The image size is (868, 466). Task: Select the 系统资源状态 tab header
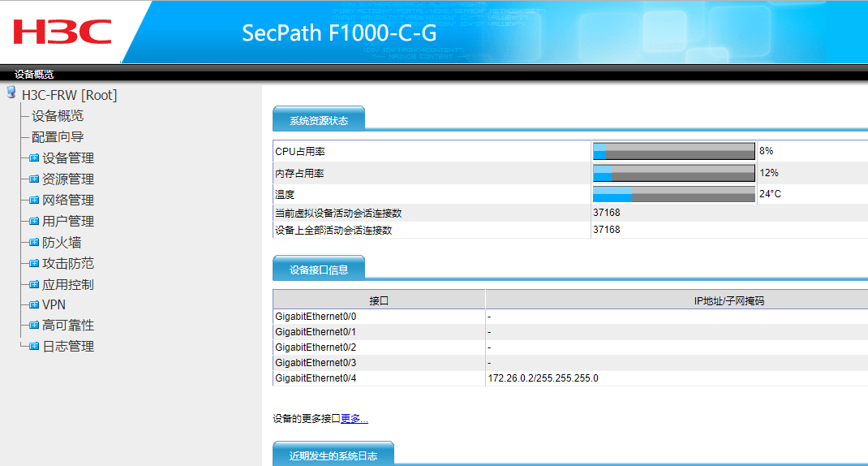pos(319,120)
